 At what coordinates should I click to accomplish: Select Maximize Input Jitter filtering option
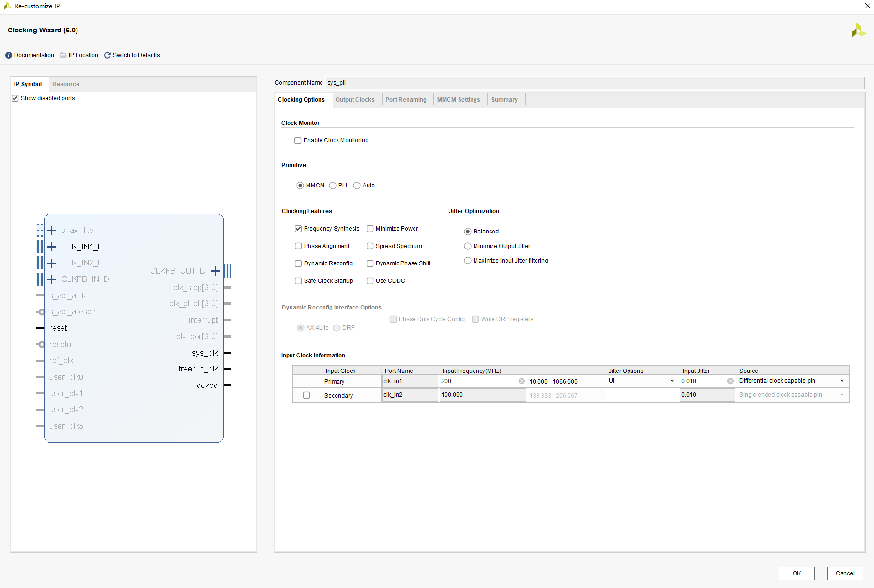pos(468,261)
